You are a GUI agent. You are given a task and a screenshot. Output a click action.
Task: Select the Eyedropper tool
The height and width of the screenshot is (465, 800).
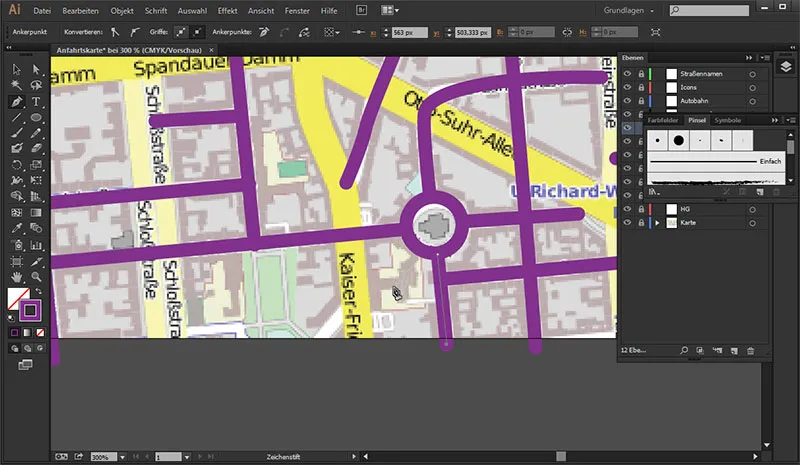(x=16, y=228)
